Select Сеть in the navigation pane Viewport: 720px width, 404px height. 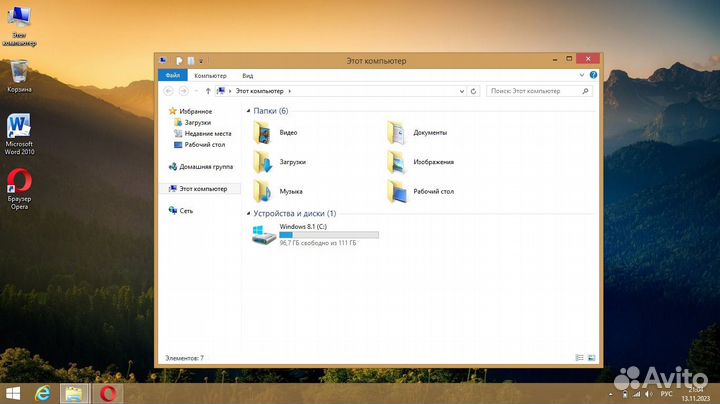point(186,211)
